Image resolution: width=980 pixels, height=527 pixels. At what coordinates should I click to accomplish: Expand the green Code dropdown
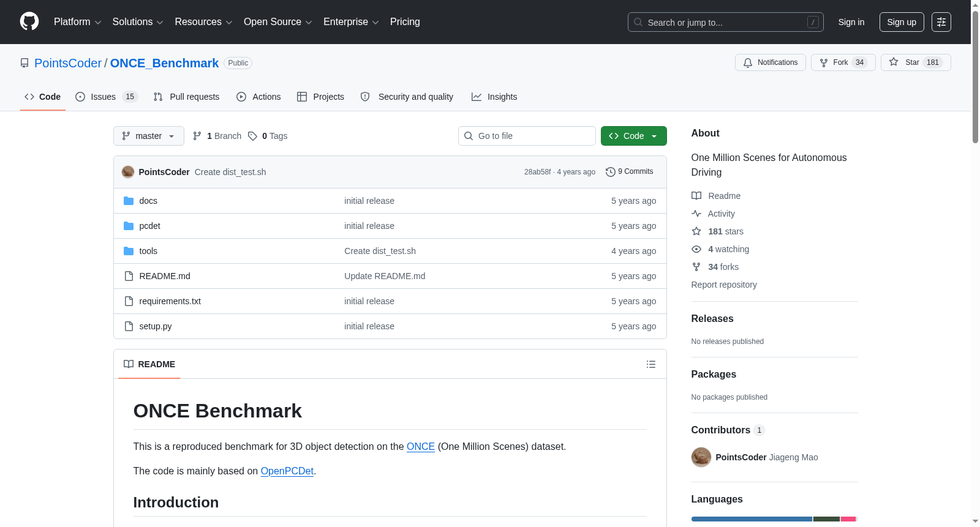633,136
